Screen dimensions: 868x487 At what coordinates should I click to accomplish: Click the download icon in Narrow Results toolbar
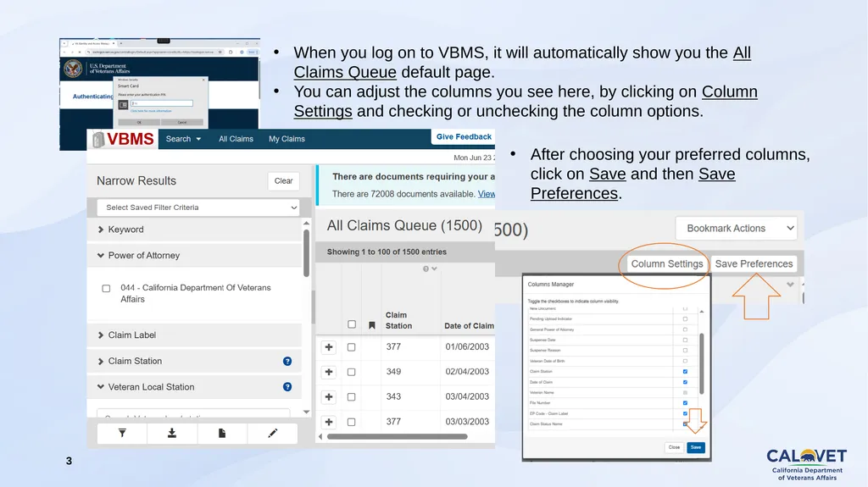coord(172,434)
